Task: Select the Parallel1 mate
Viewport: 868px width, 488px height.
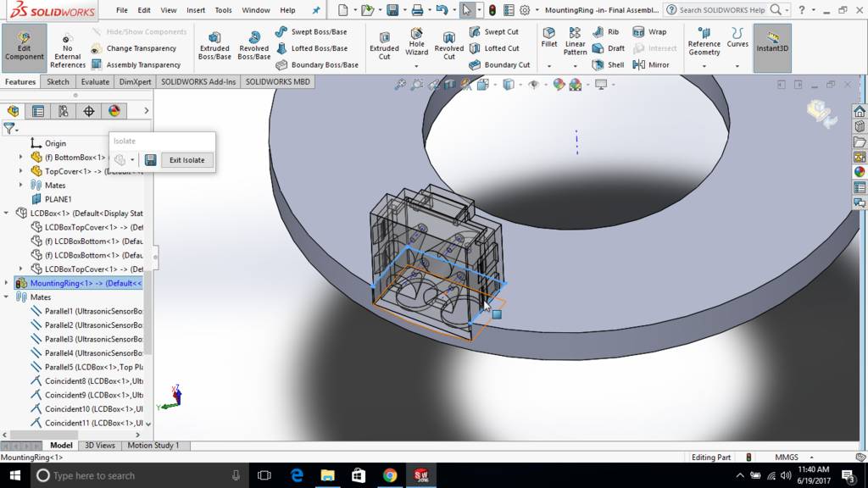Action: [86, 311]
